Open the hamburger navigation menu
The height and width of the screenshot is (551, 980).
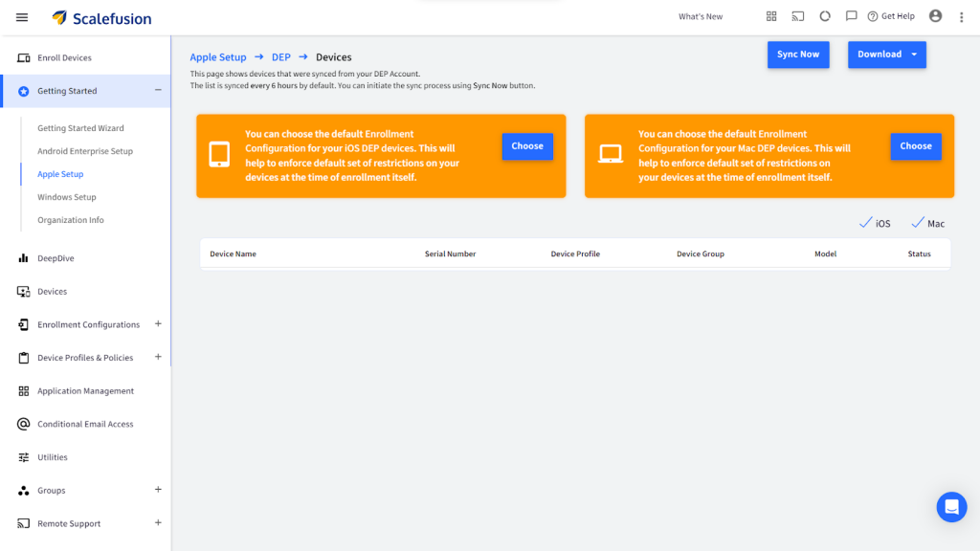point(22,17)
